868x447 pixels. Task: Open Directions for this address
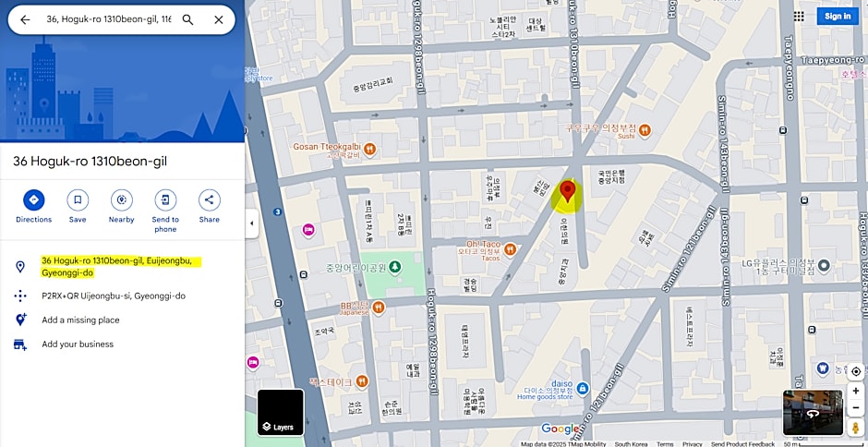[x=34, y=207]
